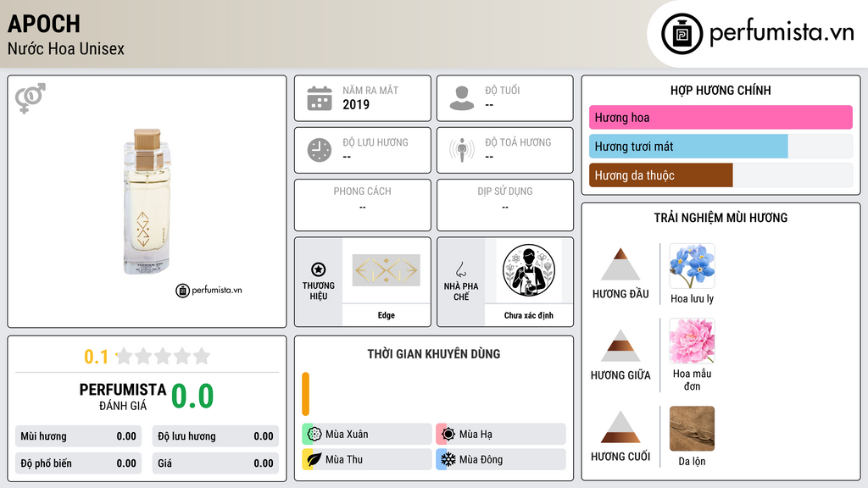Click the PHONG CÁCH style box
The image size is (868, 488).
(363, 205)
